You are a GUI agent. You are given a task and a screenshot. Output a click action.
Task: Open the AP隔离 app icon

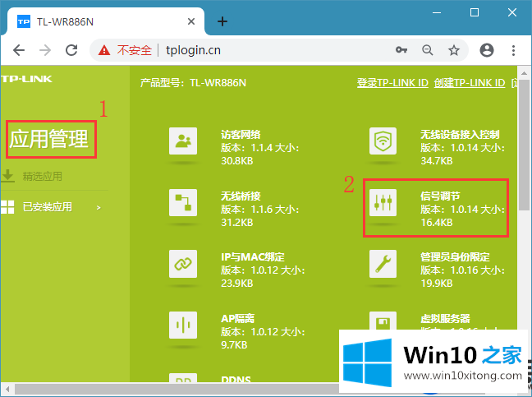coord(182,325)
